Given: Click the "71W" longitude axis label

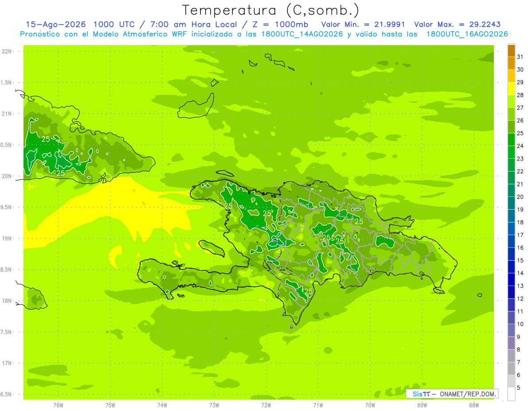Looking at the screenshot, I should [x=318, y=405].
